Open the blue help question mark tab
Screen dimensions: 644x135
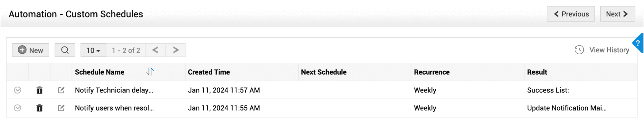pos(638,43)
